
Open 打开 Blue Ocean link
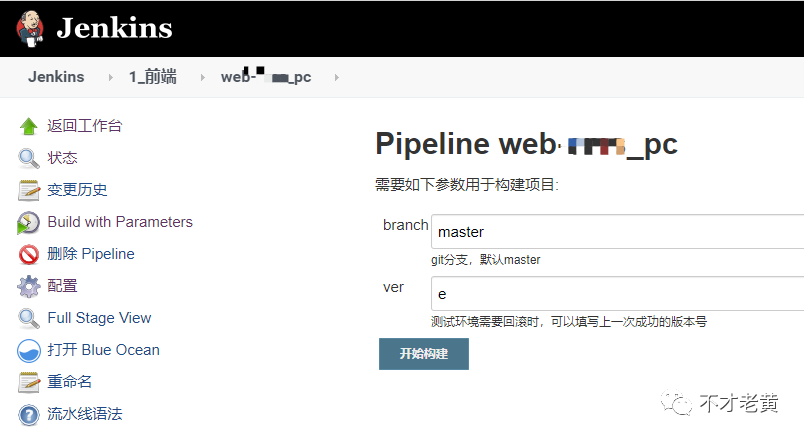click(x=104, y=350)
